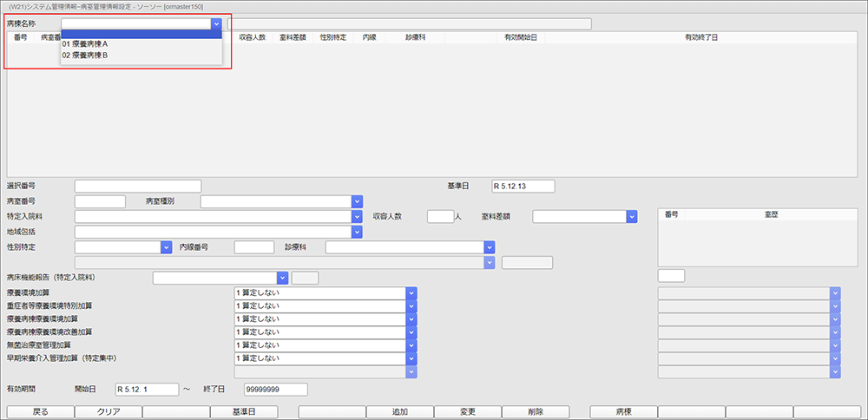
Task: Click the 基準日 button at bottom
Action: (x=243, y=411)
